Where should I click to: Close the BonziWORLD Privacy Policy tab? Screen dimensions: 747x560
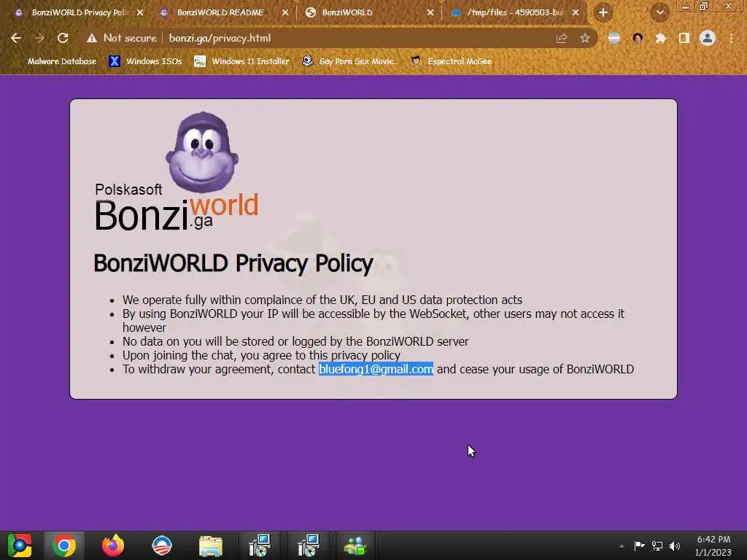pyautogui.click(x=140, y=13)
